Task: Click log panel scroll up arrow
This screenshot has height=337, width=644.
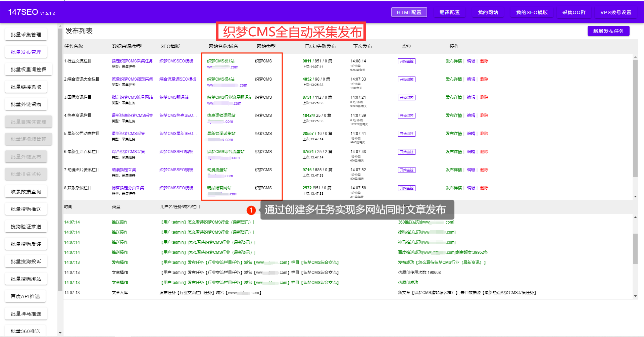Action: click(635, 218)
